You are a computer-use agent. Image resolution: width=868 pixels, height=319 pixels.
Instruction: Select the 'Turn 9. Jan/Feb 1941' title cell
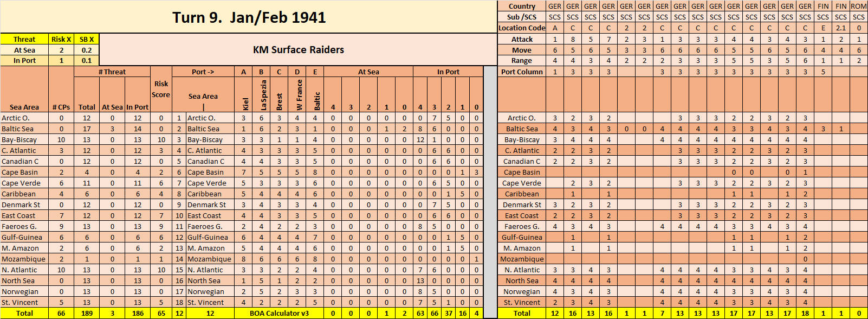point(249,17)
